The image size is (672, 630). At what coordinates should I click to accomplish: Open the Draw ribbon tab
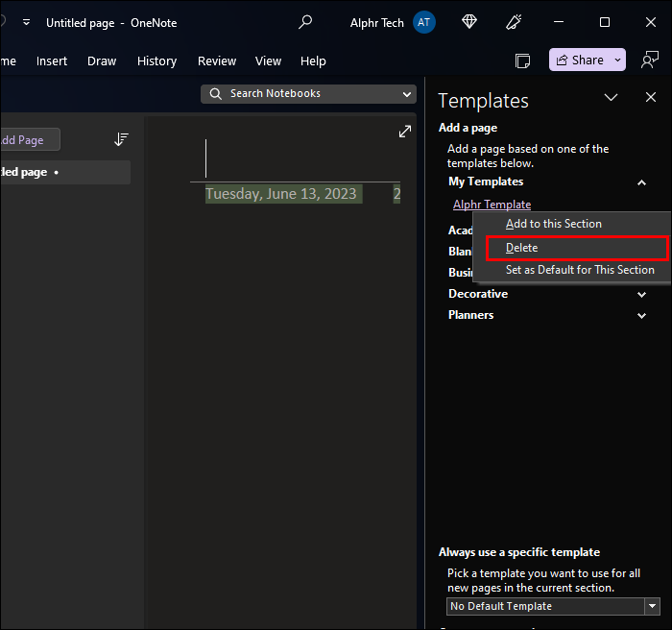(x=102, y=61)
